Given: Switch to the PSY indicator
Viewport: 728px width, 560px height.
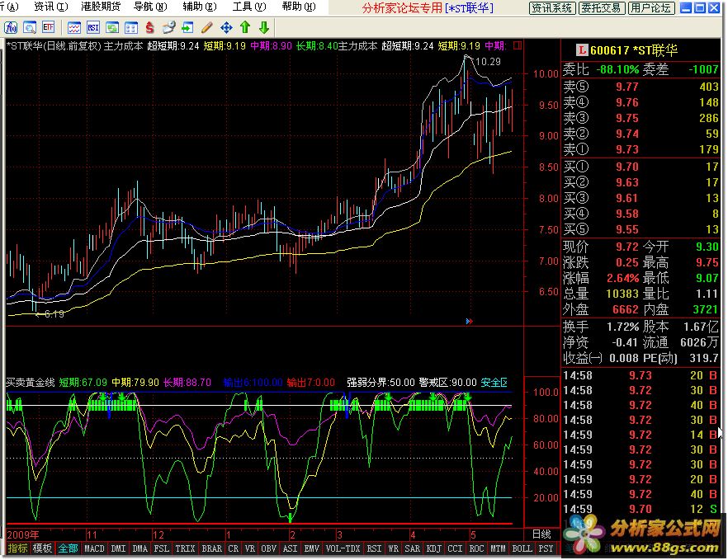Looking at the screenshot, I should pyautogui.click(x=546, y=548).
